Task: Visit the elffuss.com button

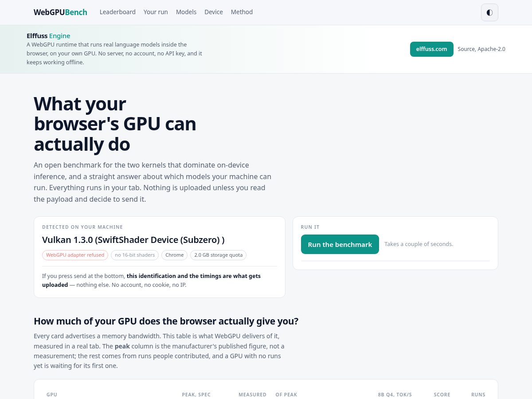Action: coord(431,49)
